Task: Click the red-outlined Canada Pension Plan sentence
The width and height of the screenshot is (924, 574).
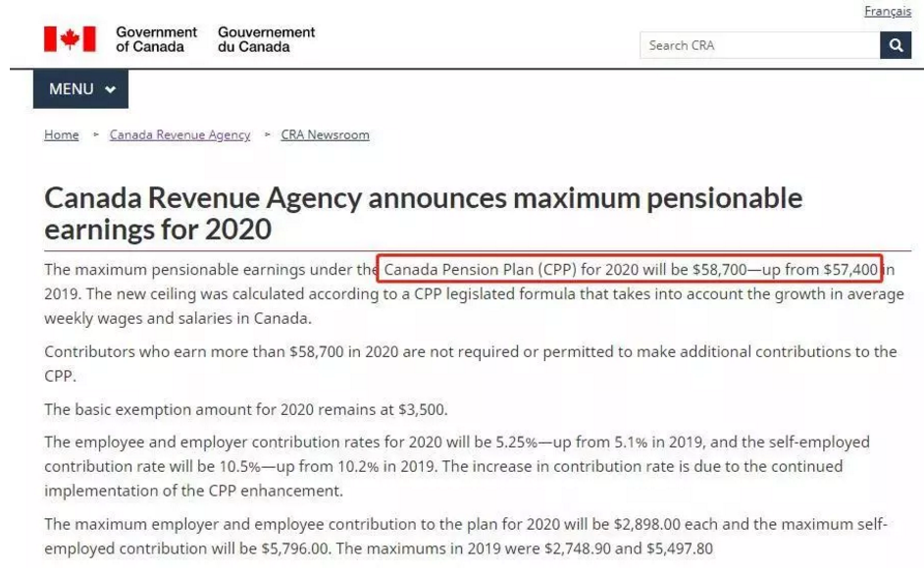Action: pos(630,269)
